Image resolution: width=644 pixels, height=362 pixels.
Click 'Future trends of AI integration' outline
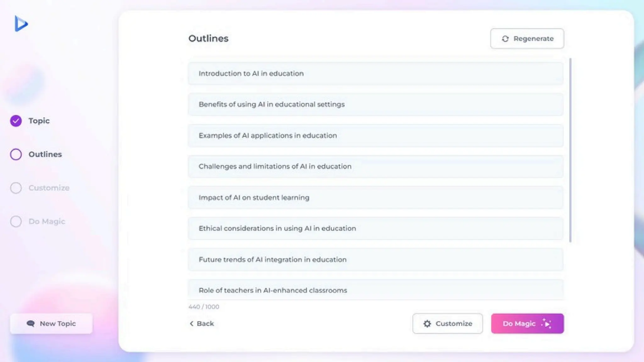375,260
